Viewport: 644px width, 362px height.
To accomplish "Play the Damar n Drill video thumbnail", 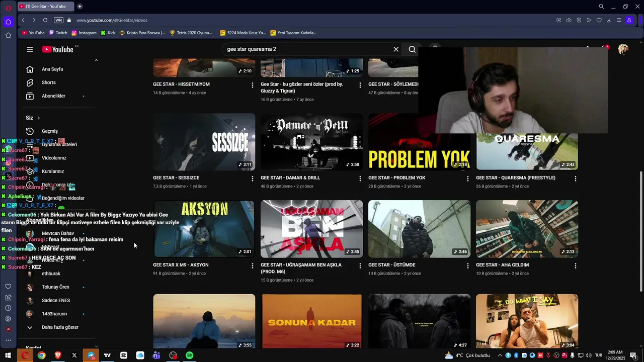I will [311, 142].
